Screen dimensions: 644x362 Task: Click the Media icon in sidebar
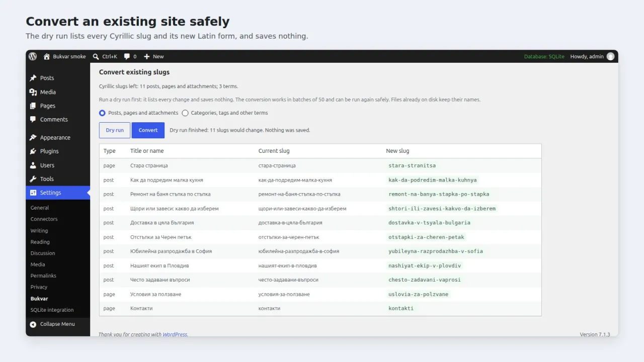[33, 92]
